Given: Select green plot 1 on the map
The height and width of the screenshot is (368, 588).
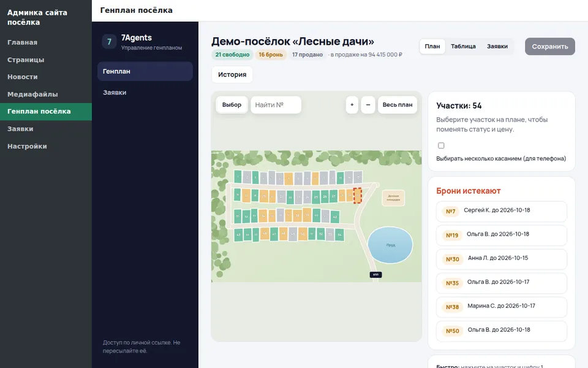Looking at the screenshot, I should click(x=238, y=177).
